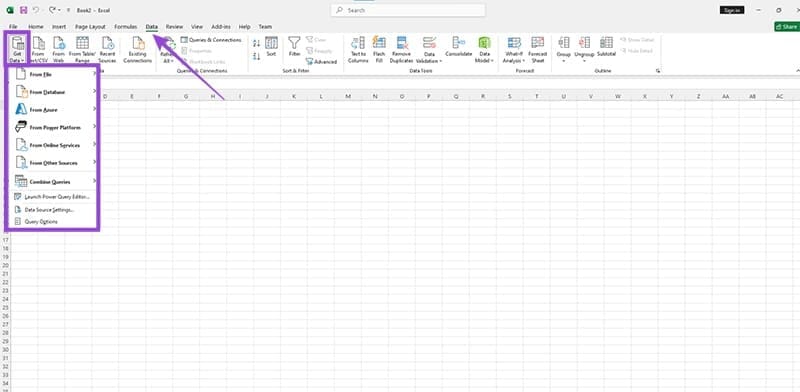
Task: Switch to the Formulas tab
Action: [126, 27]
